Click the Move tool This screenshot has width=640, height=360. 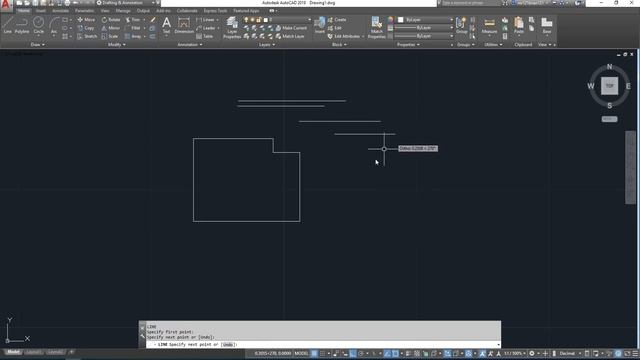(86, 20)
